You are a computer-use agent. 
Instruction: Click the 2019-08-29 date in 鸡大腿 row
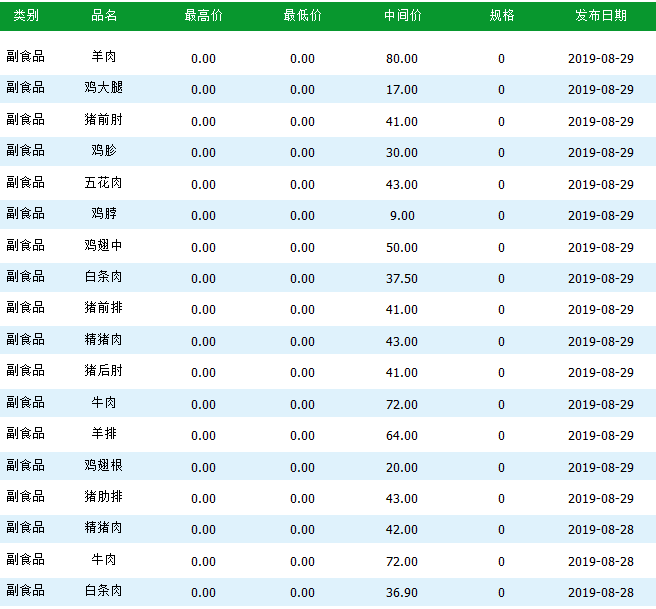[x=601, y=90]
